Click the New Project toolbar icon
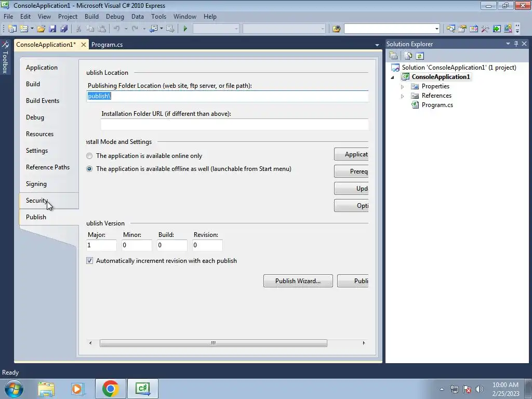The height and width of the screenshot is (399, 532). click(x=12, y=29)
